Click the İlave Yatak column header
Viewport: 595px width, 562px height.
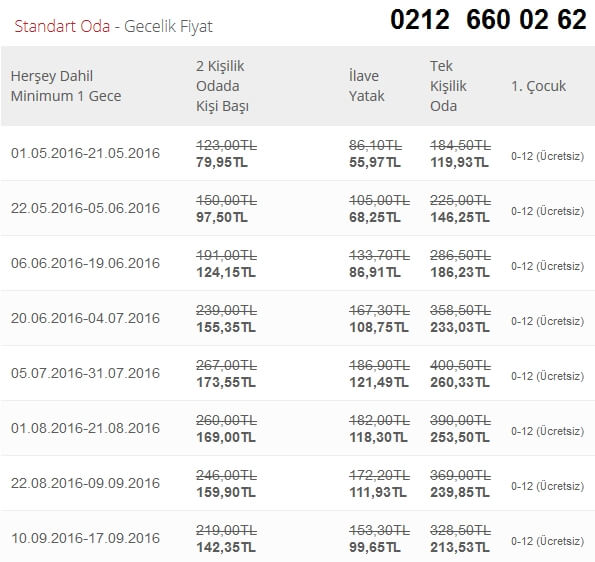point(367,86)
